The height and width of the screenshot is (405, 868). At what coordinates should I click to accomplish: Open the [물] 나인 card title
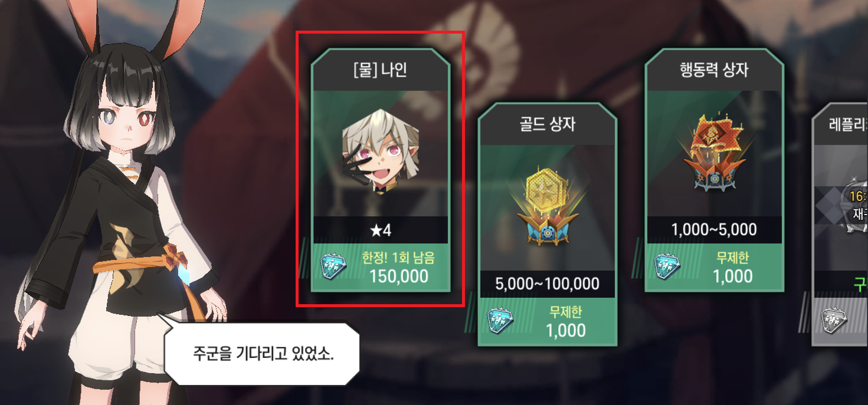pyautogui.click(x=381, y=70)
